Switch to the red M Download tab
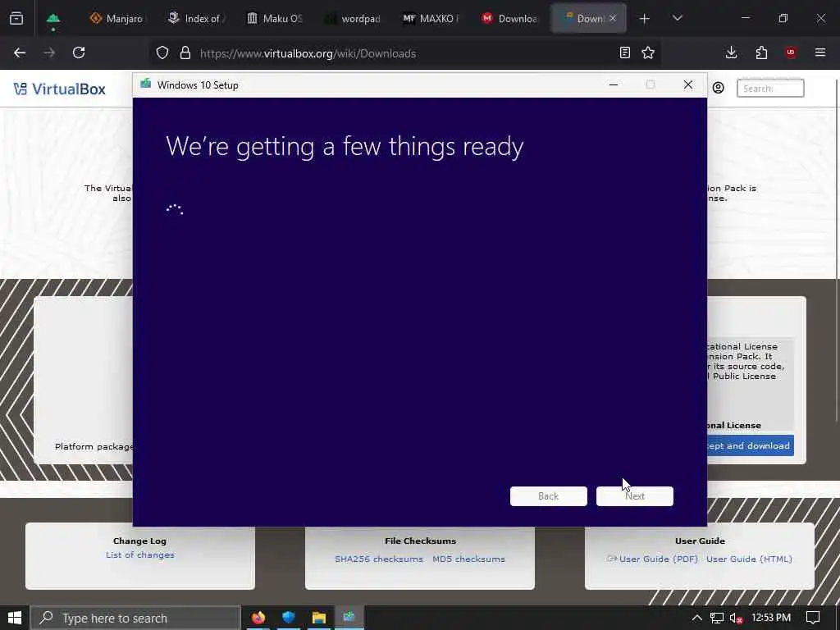This screenshot has width=840, height=630. [509, 19]
